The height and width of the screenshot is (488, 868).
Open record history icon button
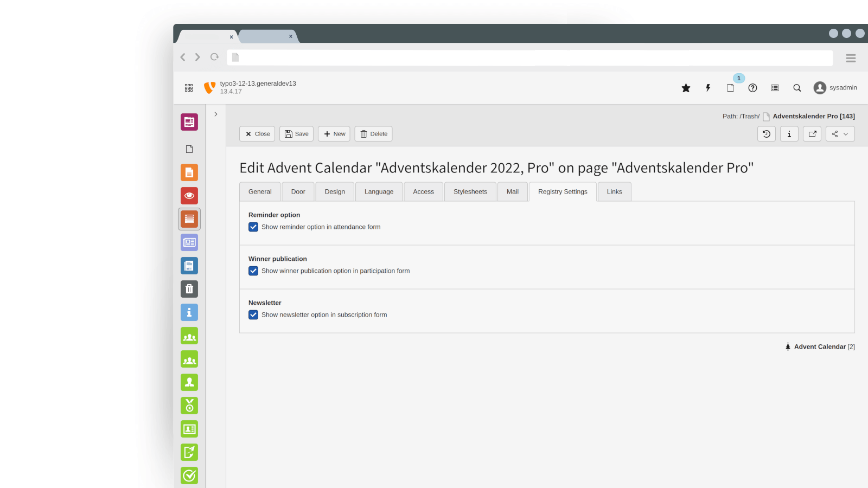click(x=767, y=134)
